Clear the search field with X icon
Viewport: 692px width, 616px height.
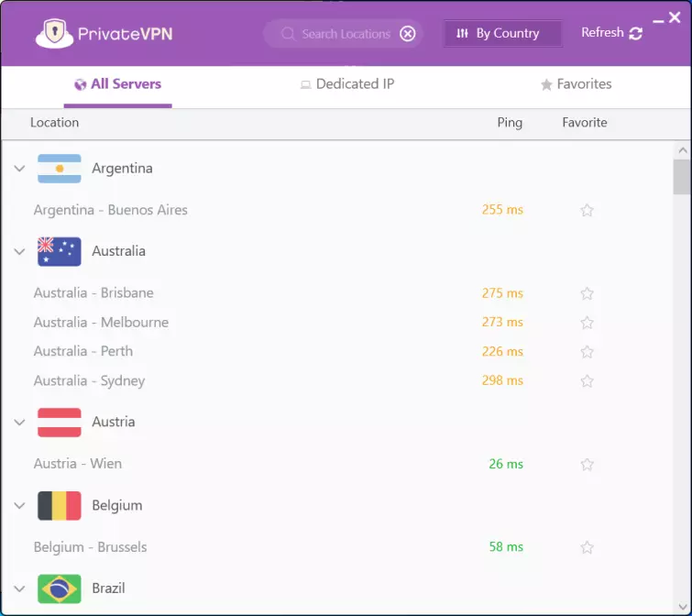(x=408, y=34)
